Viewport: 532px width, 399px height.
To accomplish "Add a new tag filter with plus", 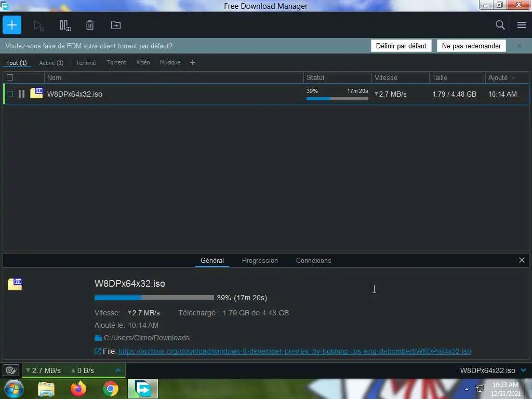I will point(193,62).
